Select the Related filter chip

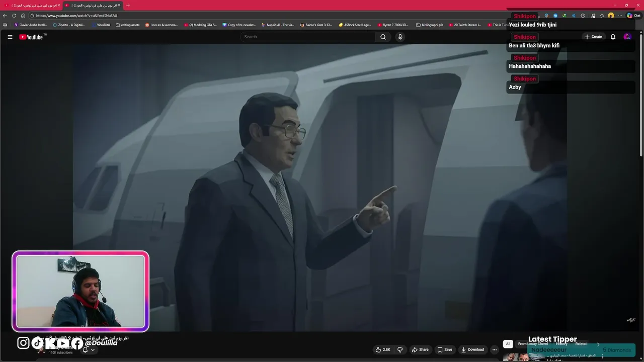click(x=581, y=344)
